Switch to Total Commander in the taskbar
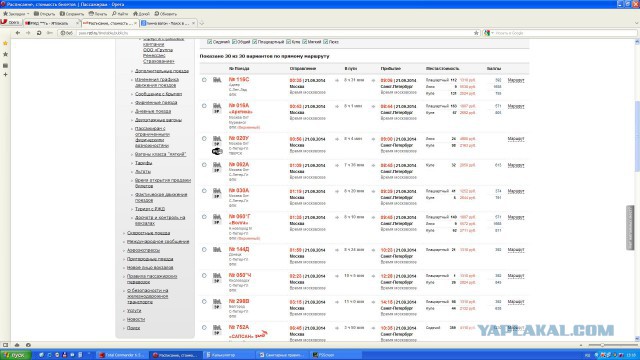The height and width of the screenshot is (360, 640). click(122, 355)
